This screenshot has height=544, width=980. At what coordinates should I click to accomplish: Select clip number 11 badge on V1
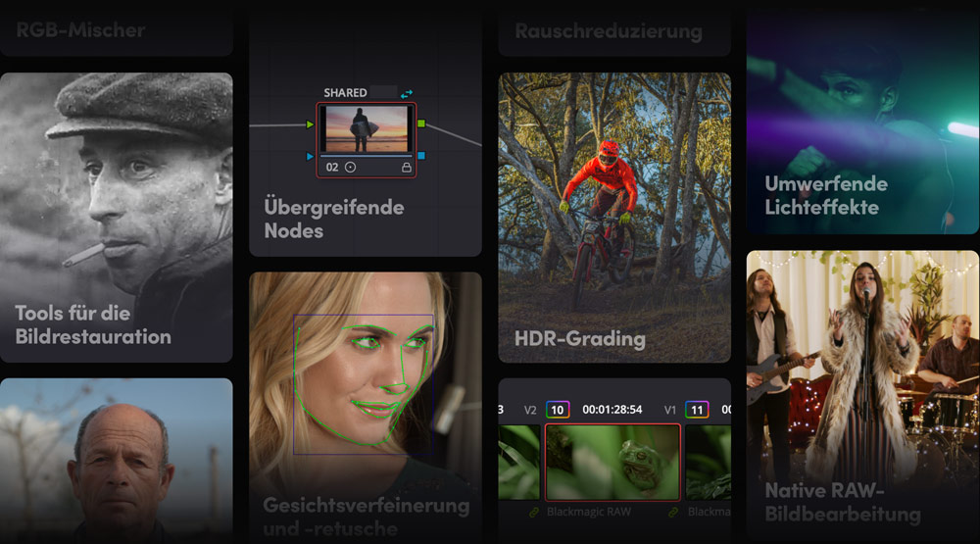tap(697, 410)
